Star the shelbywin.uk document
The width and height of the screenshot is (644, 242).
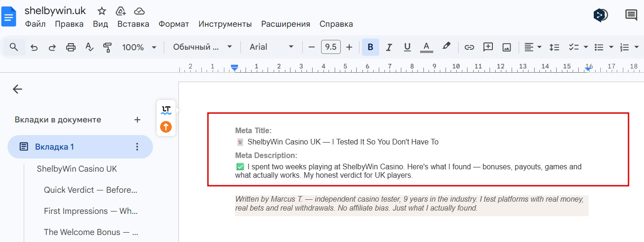pos(102,11)
